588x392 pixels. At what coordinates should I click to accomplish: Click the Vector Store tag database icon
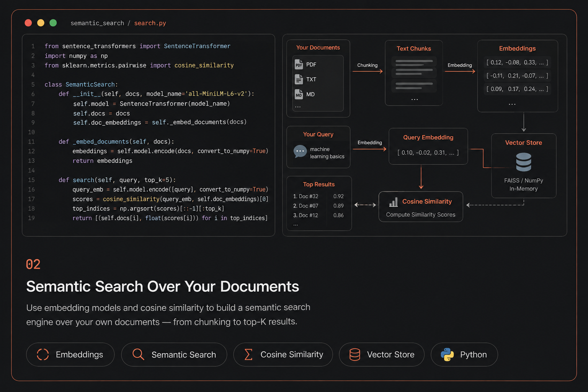coord(355,354)
